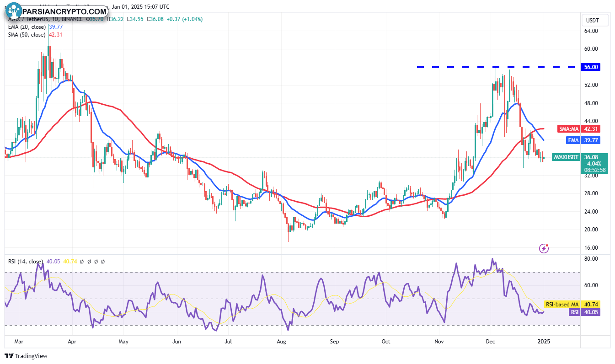Click the Mar label on time axis

point(19,341)
